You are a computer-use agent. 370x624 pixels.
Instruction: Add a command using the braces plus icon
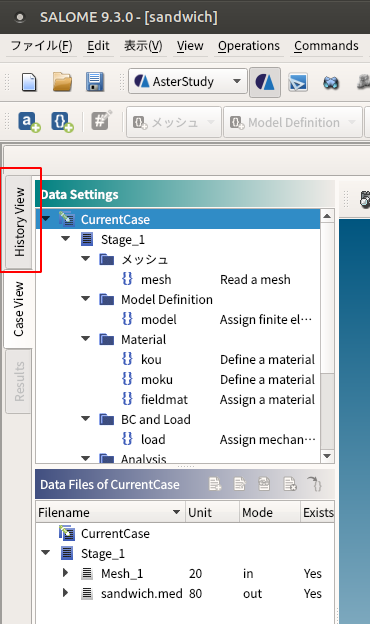pyautogui.click(x=62, y=122)
